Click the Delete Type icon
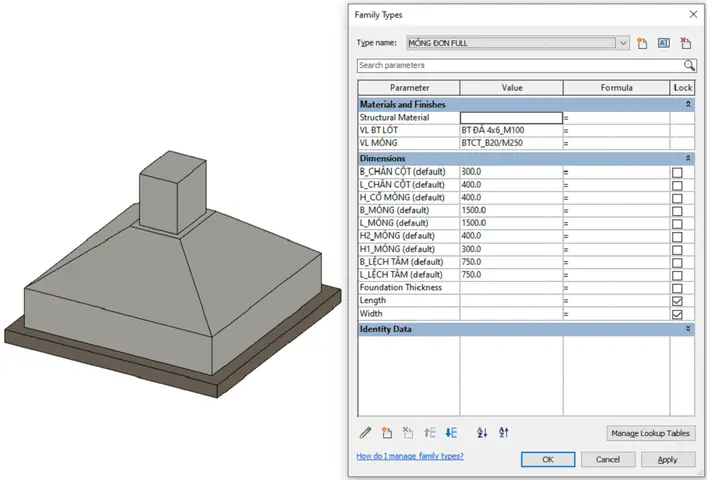 (x=685, y=43)
